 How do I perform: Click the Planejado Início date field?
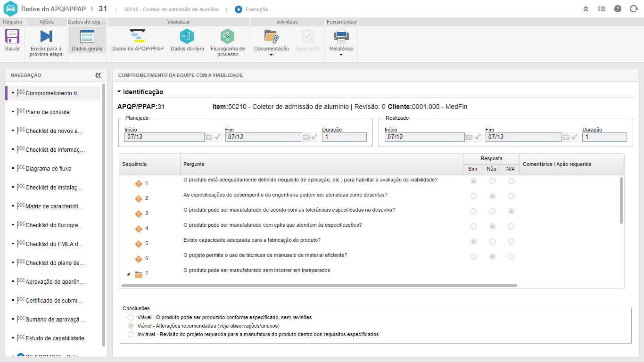coord(165,137)
